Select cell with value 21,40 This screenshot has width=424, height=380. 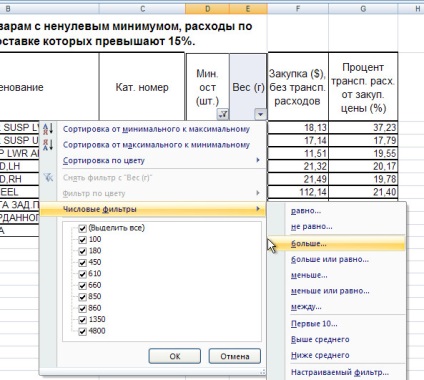[363, 192]
